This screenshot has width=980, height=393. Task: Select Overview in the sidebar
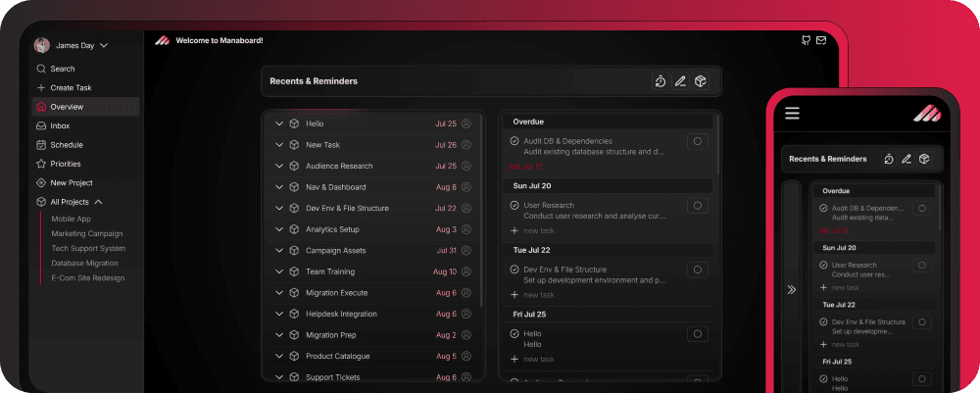pyautogui.click(x=85, y=107)
